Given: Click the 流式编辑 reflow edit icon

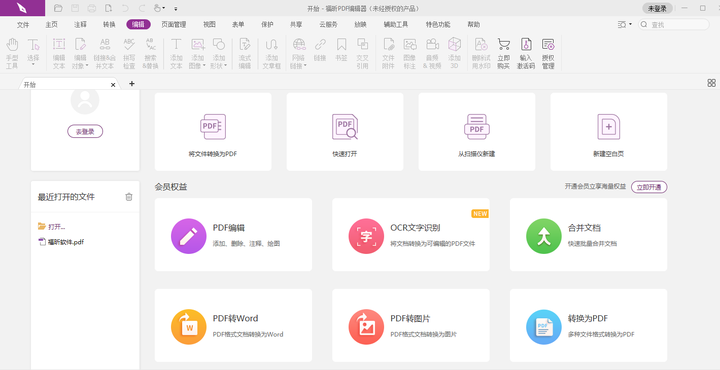Looking at the screenshot, I should click(x=245, y=45).
